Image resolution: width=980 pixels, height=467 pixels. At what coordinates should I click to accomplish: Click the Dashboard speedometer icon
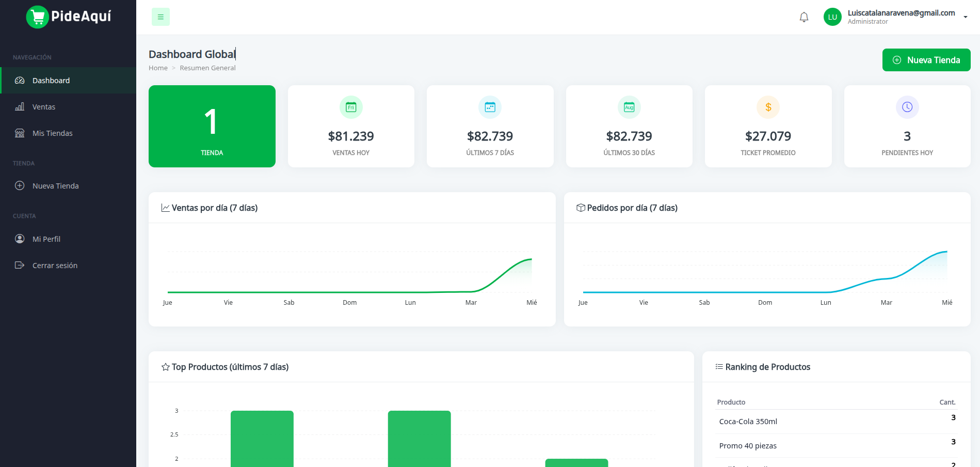(20, 81)
